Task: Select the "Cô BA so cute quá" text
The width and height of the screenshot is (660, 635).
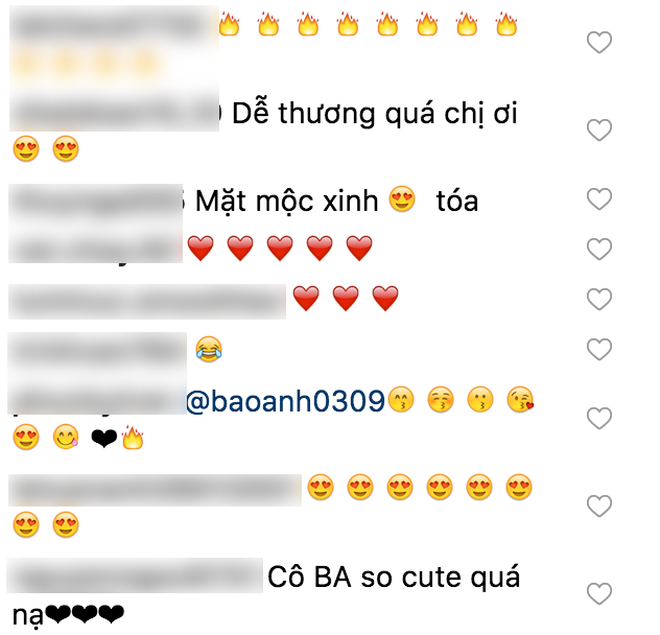Action: click(x=394, y=577)
